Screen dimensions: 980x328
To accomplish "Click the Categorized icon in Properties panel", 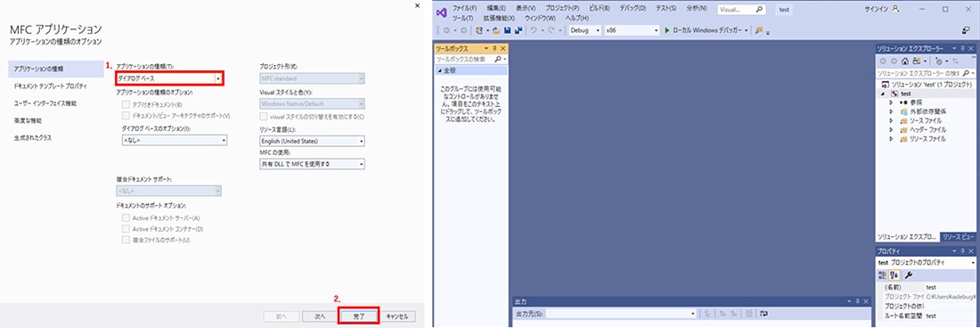I will point(883,275).
